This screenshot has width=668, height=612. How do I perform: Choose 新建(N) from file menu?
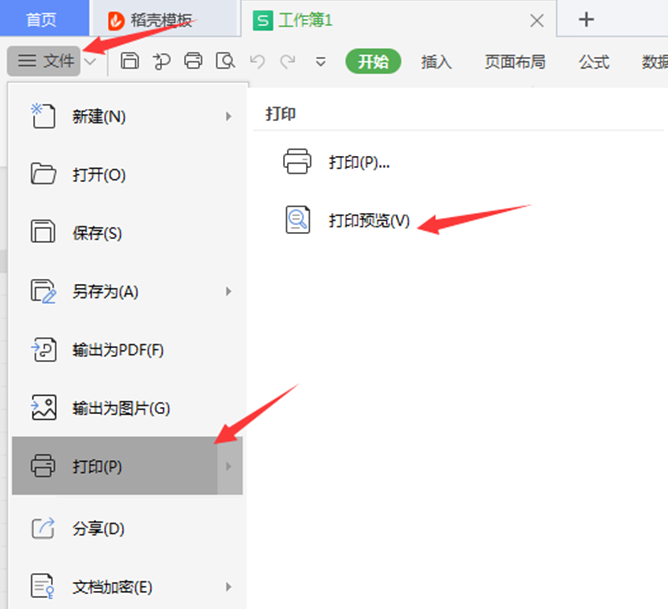coord(127,116)
